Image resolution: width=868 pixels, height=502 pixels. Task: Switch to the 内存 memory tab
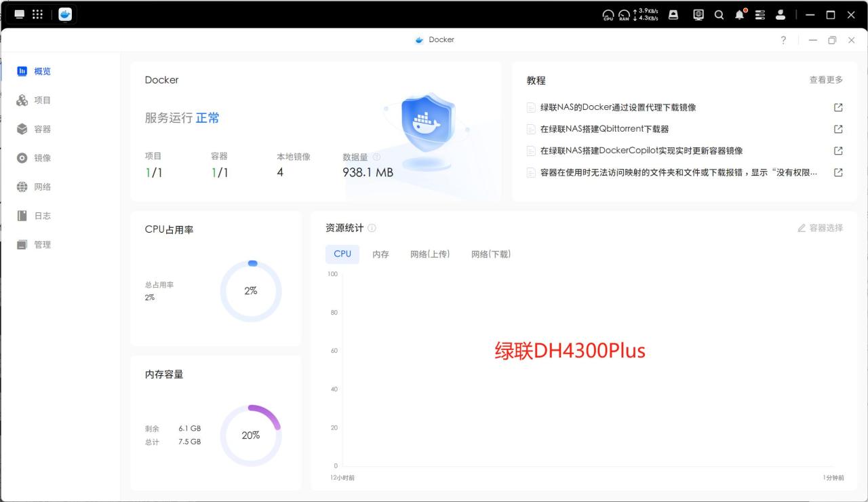tap(380, 254)
